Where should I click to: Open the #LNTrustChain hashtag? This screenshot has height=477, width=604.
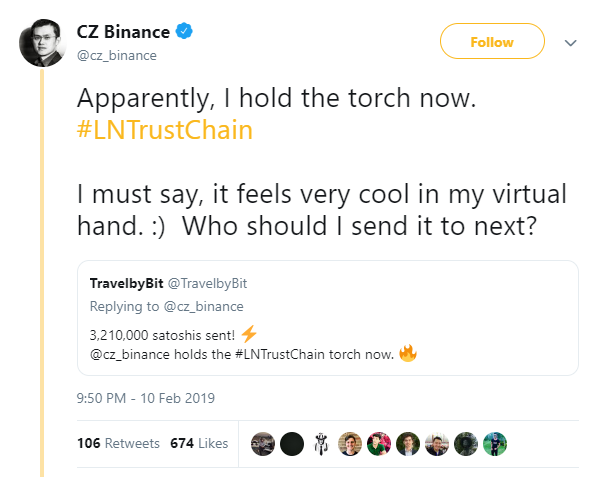tap(164, 131)
